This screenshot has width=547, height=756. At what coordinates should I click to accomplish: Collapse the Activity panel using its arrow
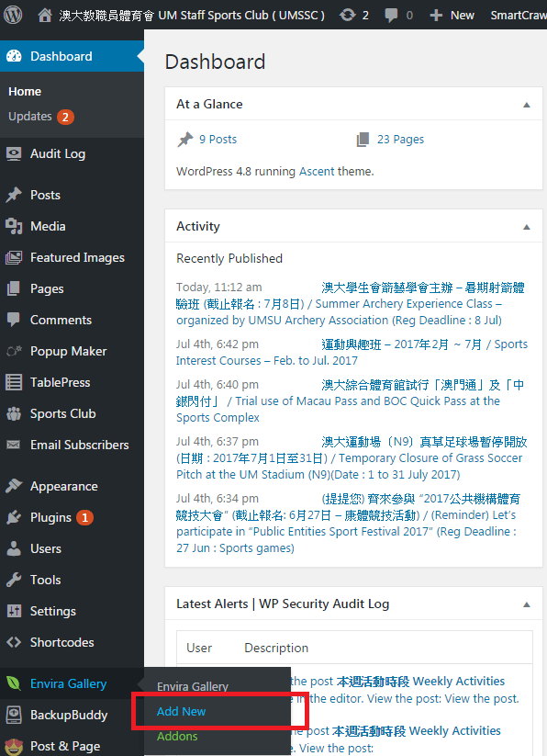(x=526, y=227)
